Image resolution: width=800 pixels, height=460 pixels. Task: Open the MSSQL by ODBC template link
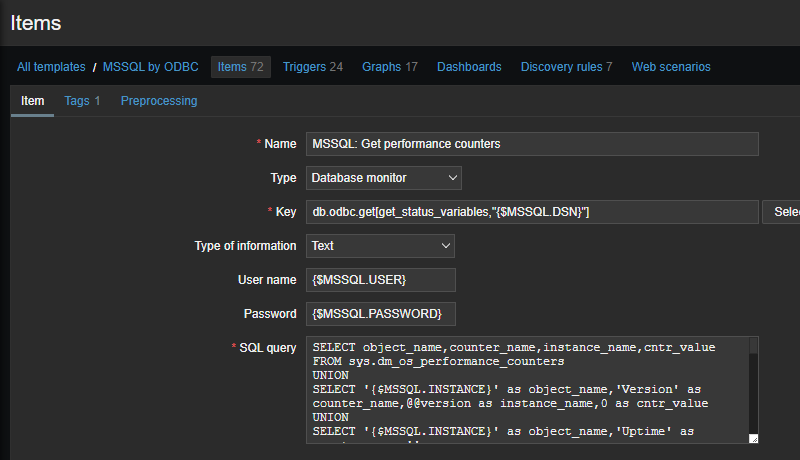[x=153, y=67]
